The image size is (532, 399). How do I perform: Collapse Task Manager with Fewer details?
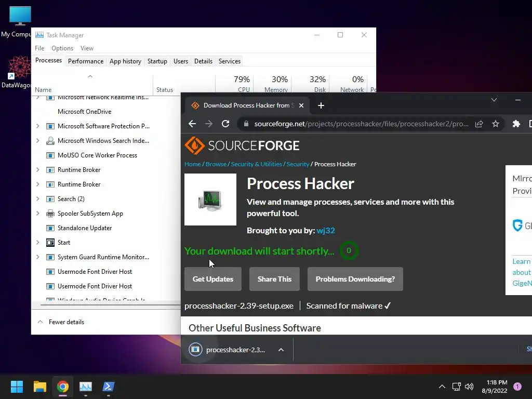tap(61, 322)
